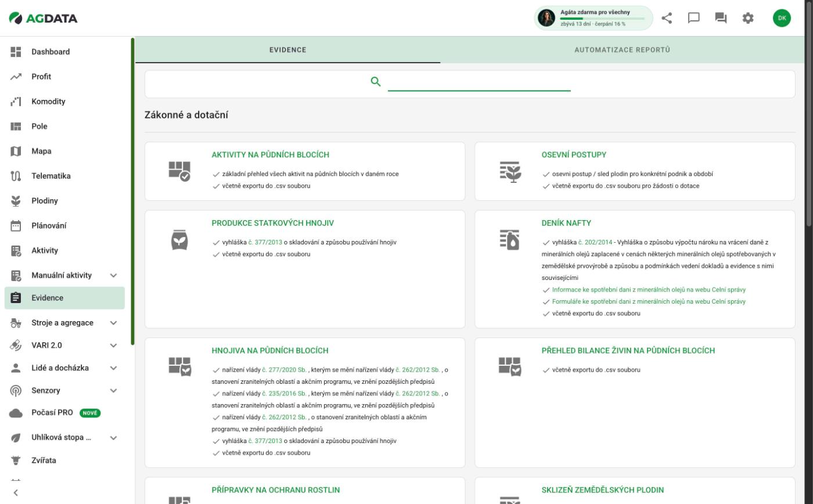Screen dimensions: 813x504
Task: Open Informace ke spotřební dani link
Action: click(649, 290)
